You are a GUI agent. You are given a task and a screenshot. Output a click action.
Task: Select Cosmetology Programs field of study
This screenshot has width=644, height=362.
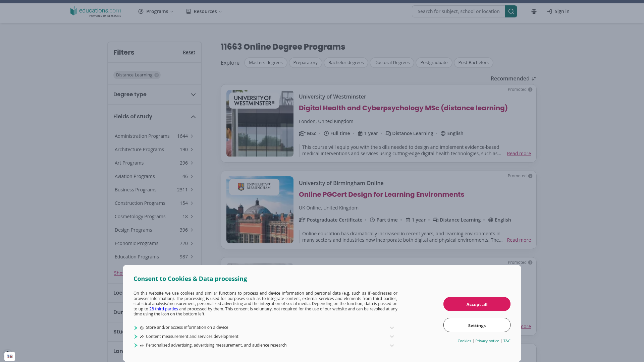point(154,217)
